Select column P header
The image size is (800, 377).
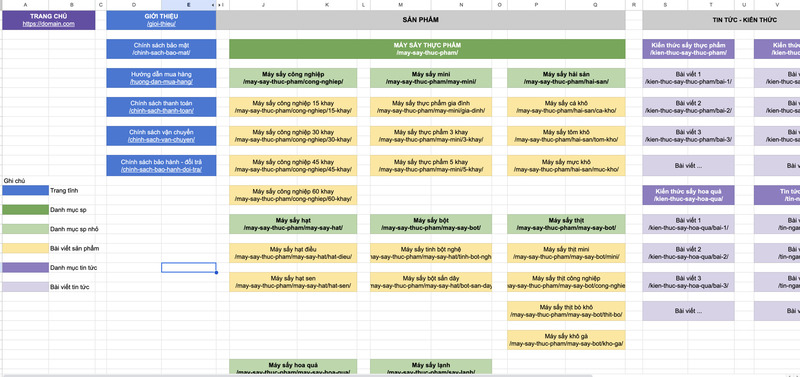(x=536, y=5)
